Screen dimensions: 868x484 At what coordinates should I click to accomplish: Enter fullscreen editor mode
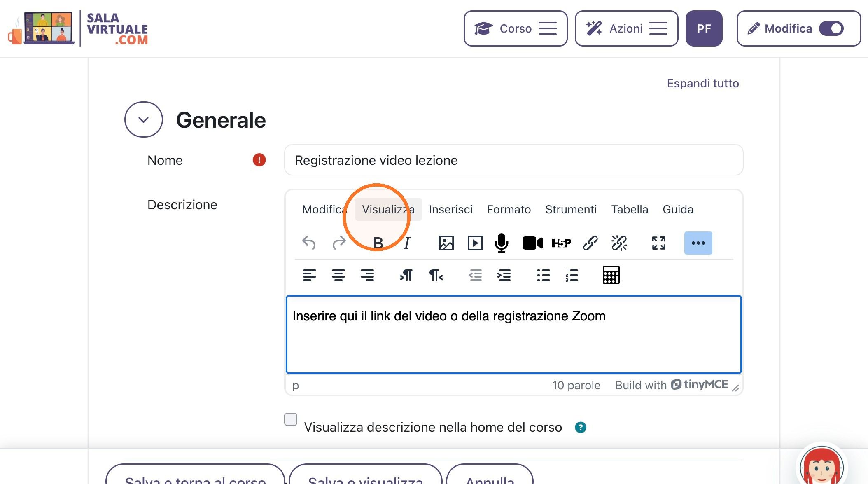coord(659,243)
